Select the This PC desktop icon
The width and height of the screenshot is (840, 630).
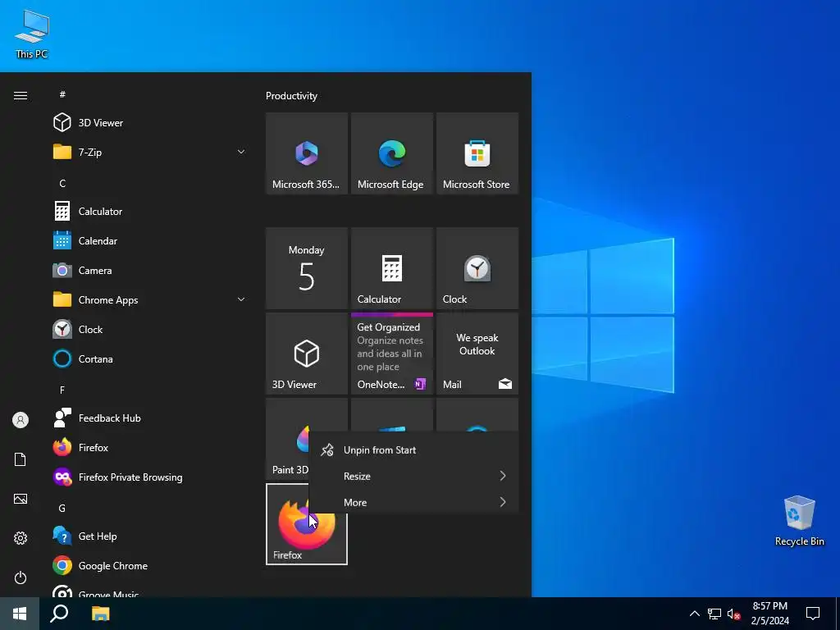(x=32, y=34)
